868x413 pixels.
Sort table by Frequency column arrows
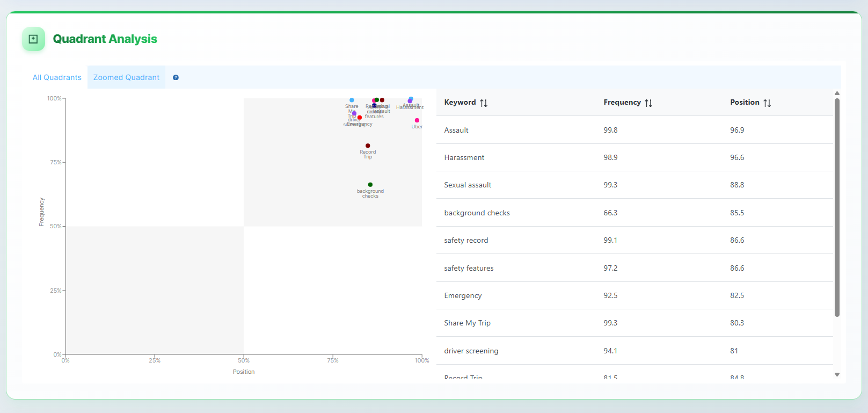(648, 103)
